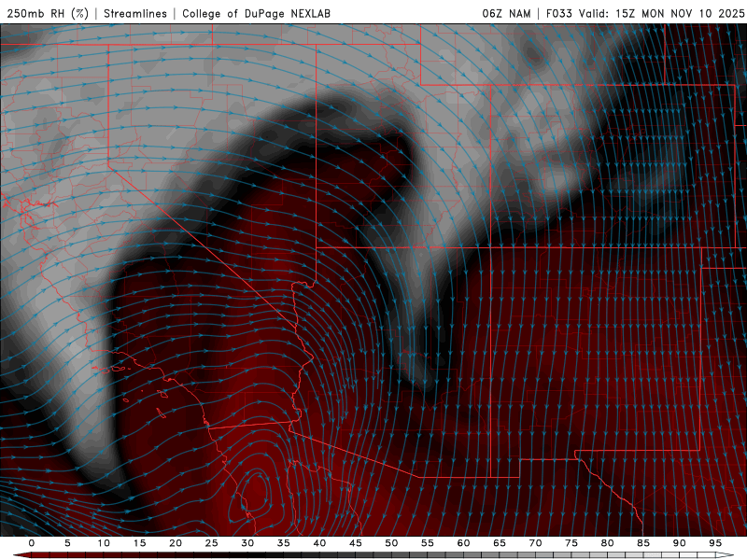Click the 65 value on color scale

499,543
